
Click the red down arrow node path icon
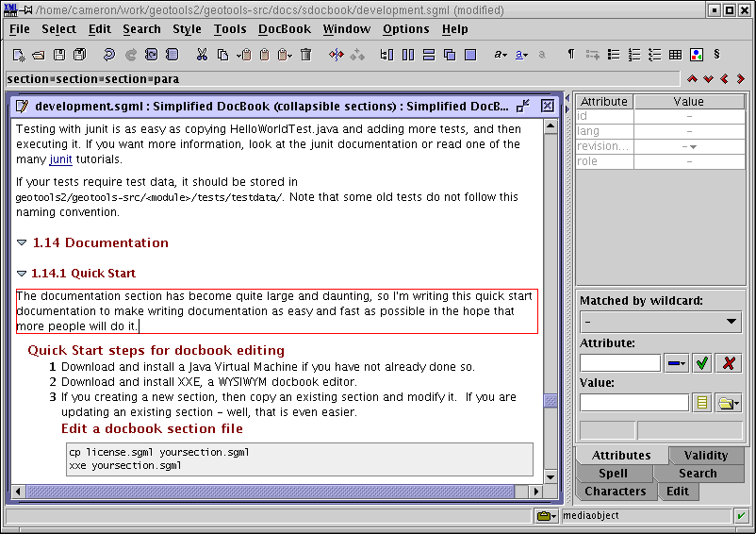tap(708, 78)
